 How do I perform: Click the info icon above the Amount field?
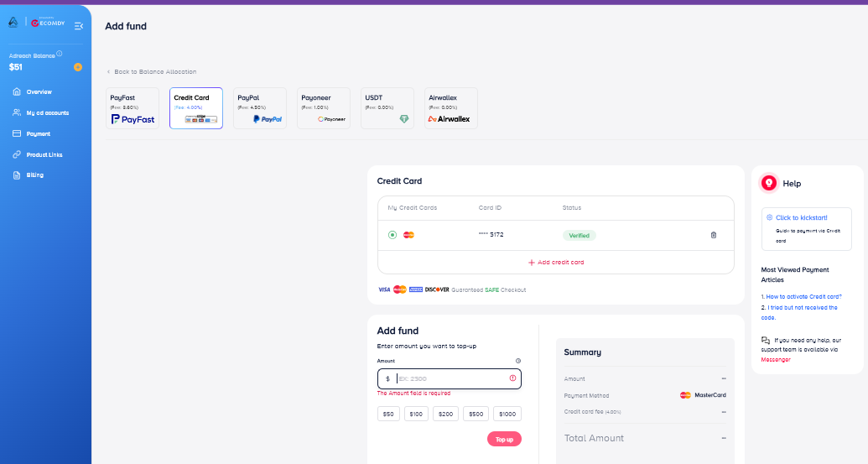[517, 361]
